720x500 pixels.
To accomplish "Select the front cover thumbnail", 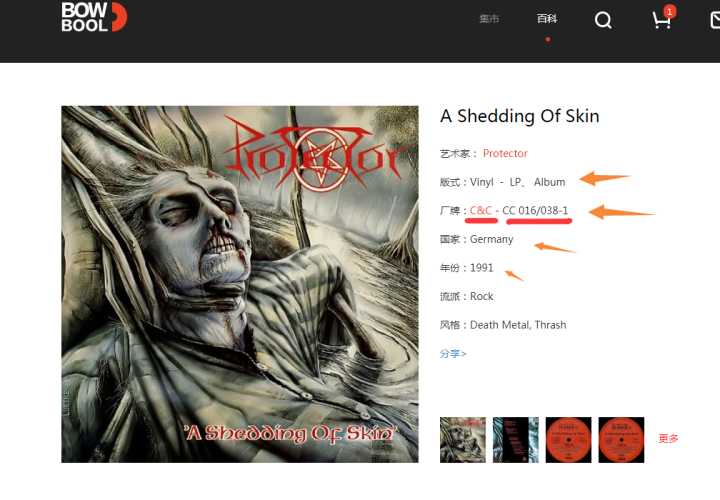I will [x=462, y=439].
